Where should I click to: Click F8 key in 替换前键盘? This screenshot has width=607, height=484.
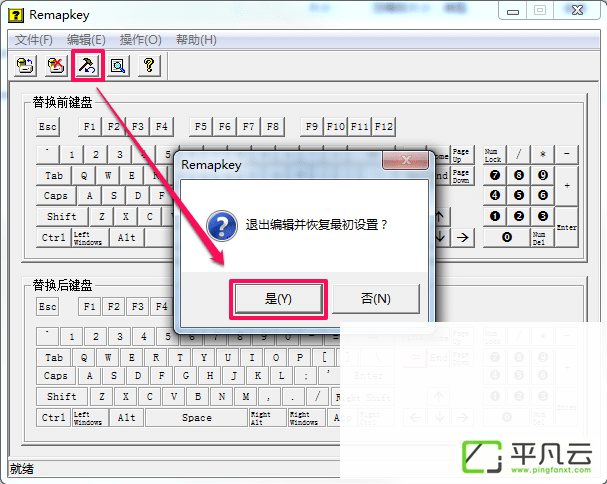click(273, 127)
